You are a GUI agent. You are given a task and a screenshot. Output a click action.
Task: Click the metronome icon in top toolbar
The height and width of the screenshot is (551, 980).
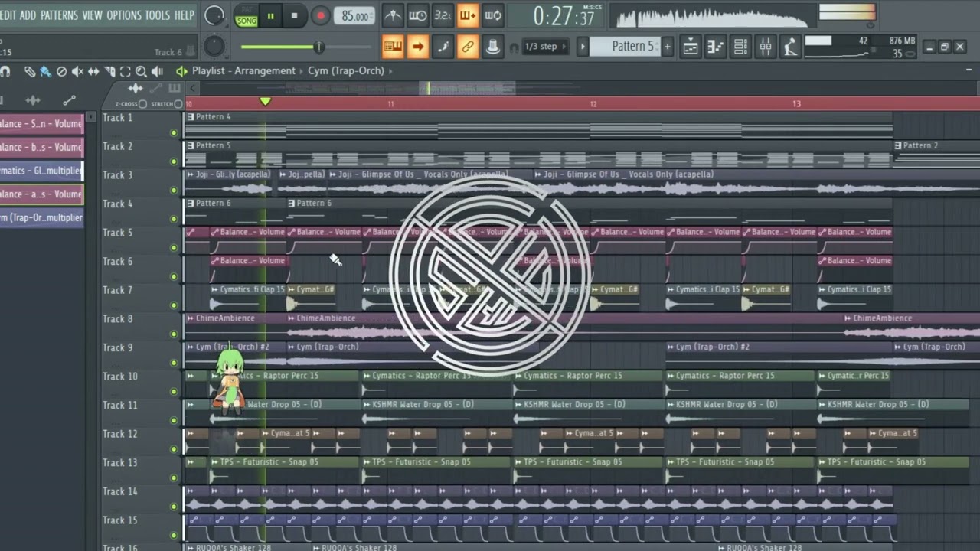click(x=392, y=15)
